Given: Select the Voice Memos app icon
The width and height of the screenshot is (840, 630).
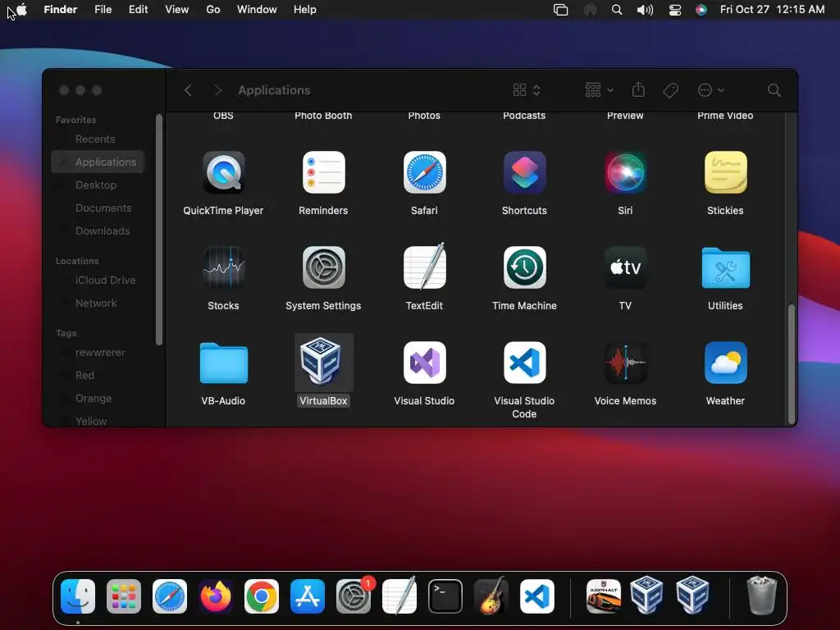Looking at the screenshot, I should tap(625, 363).
